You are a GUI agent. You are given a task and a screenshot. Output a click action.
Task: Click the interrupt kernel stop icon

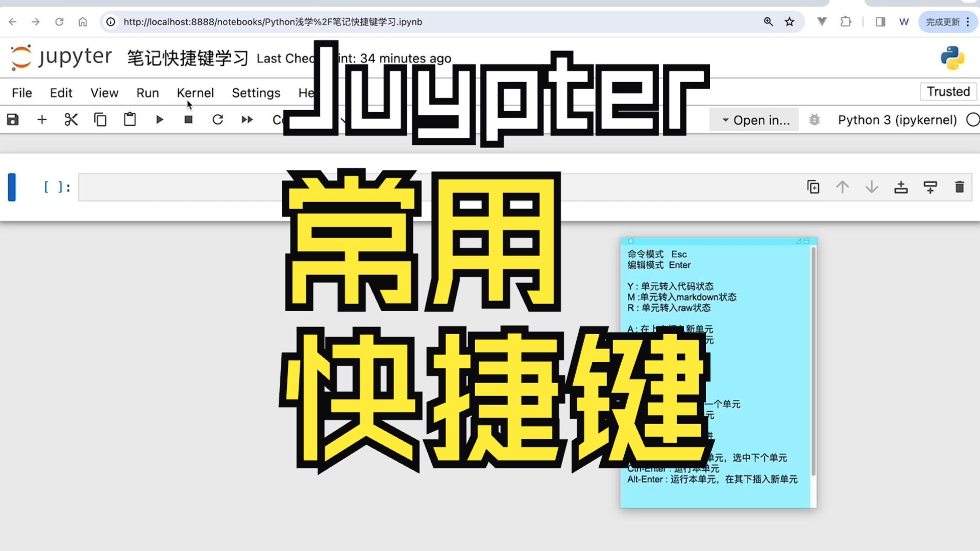tap(188, 120)
